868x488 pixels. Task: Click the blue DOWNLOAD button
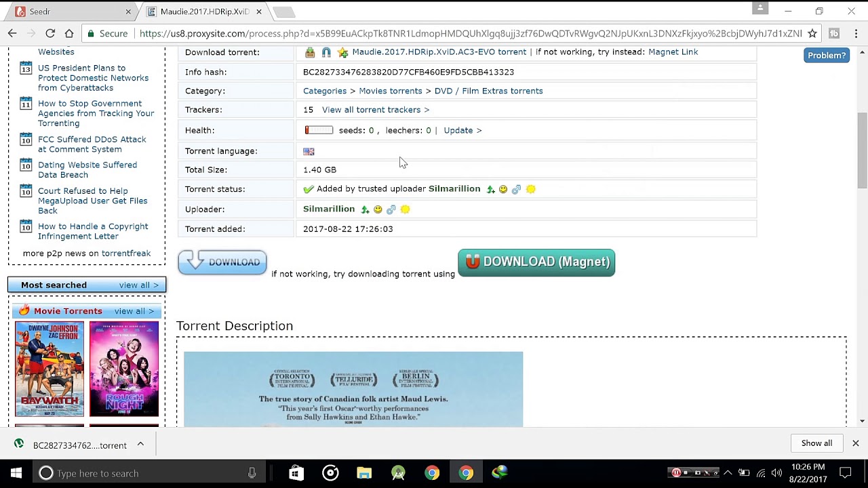(x=222, y=262)
